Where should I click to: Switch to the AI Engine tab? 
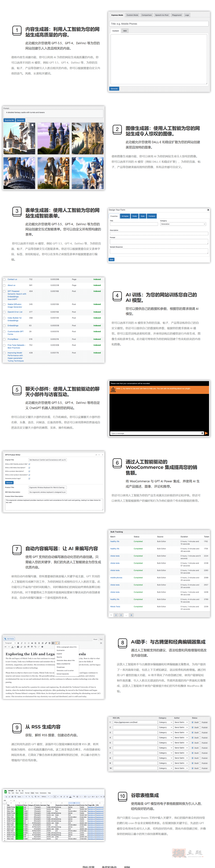tap(125, 216)
